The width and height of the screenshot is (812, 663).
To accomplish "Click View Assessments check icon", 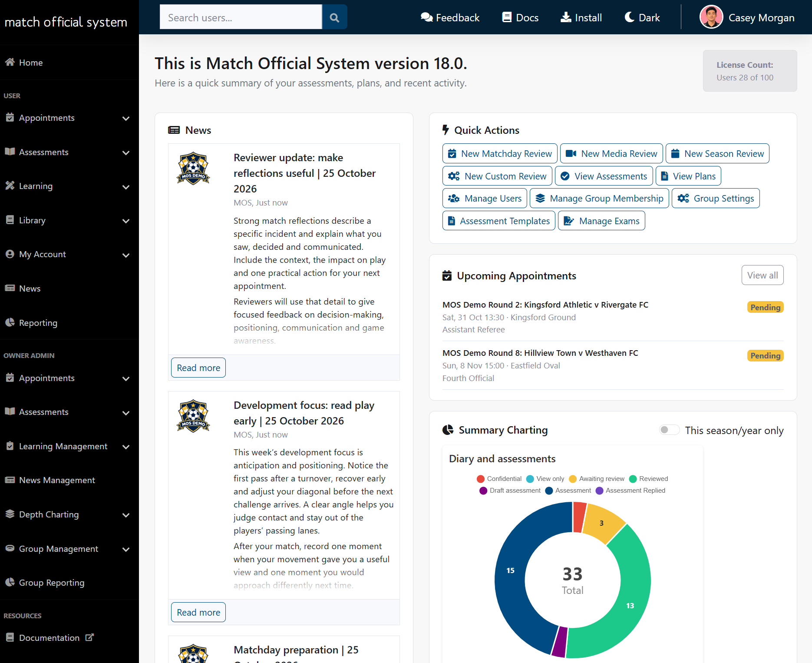I will 565,176.
